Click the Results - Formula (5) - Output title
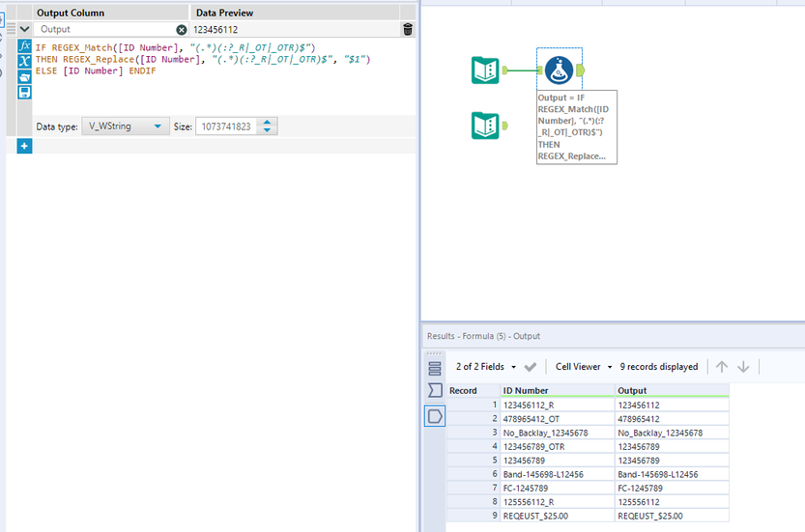The height and width of the screenshot is (532, 805). pyautogui.click(x=483, y=336)
